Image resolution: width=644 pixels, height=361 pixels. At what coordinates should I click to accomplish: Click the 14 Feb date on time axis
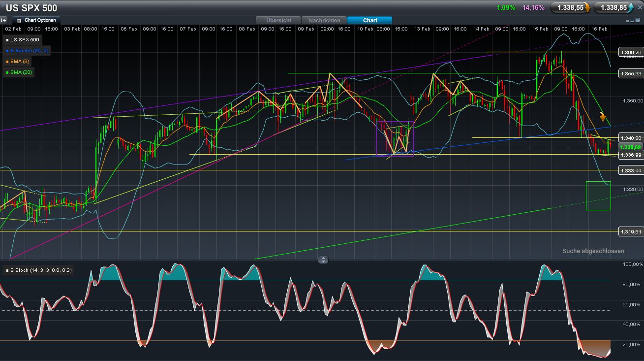(481, 29)
